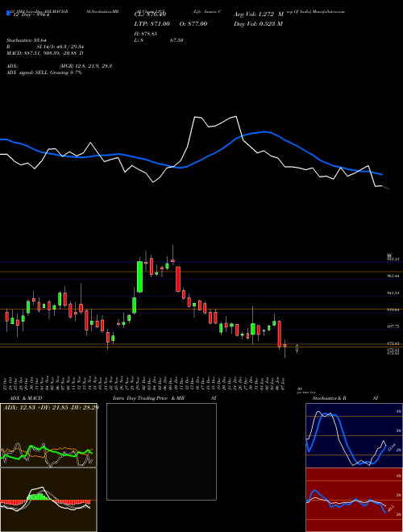This screenshot has height=532, width=403.
Task: Click the red RSI mini chart
Action: click(355, 500)
